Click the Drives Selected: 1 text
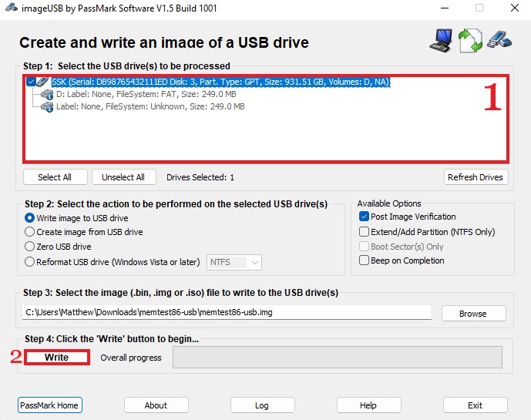 200,177
